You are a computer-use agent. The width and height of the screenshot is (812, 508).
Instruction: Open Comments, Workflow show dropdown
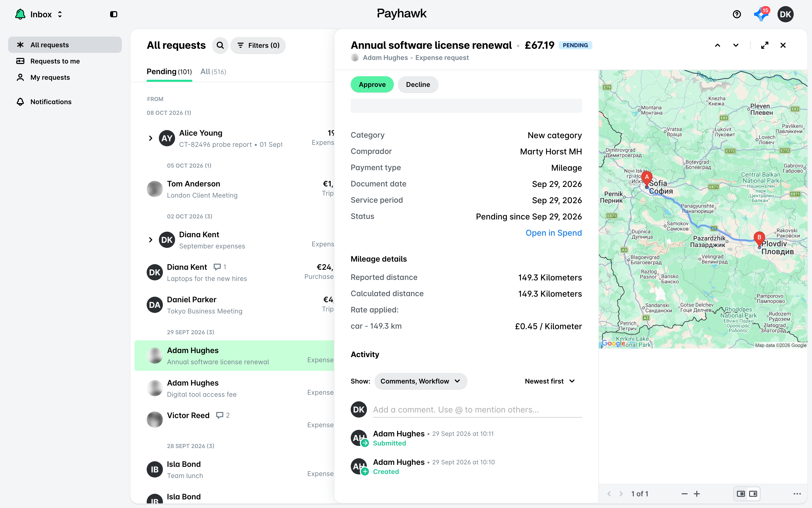point(420,381)
